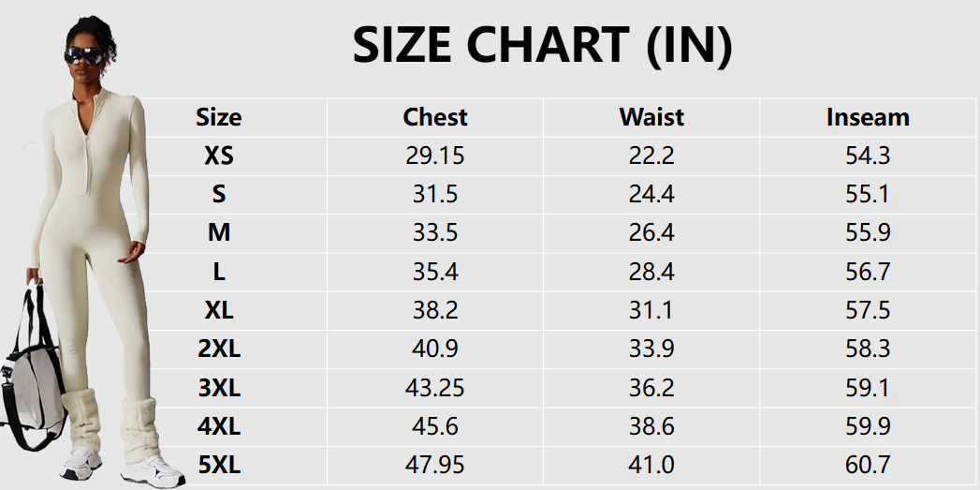Image resolution: width=980 pixels, height=490 pixels.
Task: Click chest value 43.25 for 3XL
Action: tap(434, 388)
